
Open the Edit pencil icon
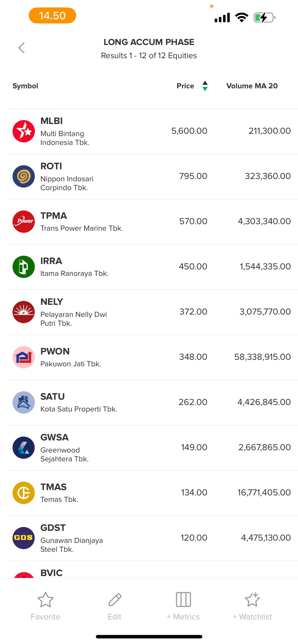(115, 600)
